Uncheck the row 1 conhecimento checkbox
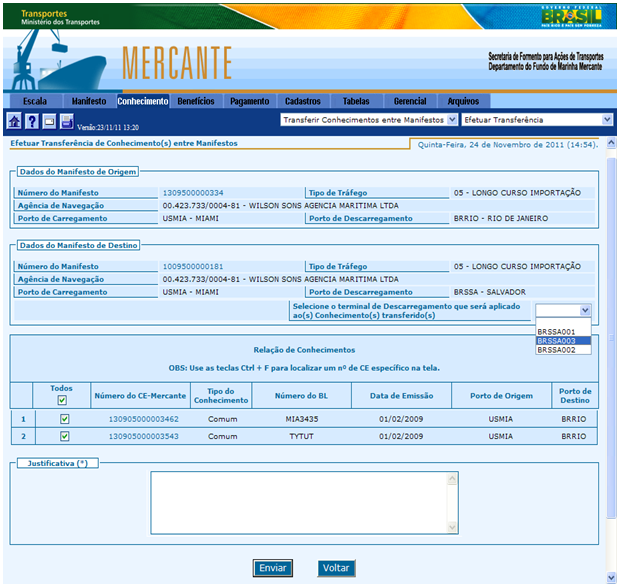 point(64,420)
